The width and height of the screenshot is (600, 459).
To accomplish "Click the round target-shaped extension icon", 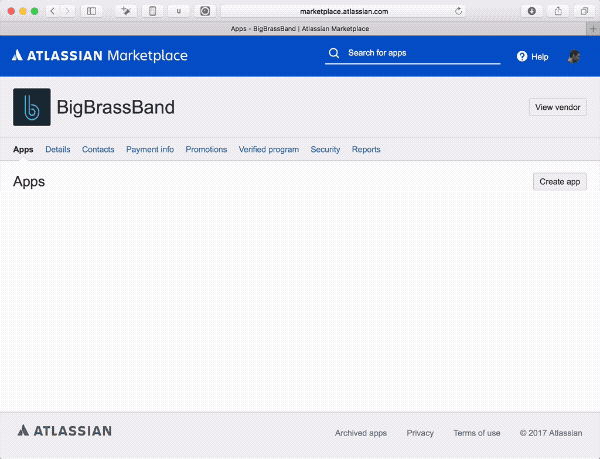I will click(205, 11).
